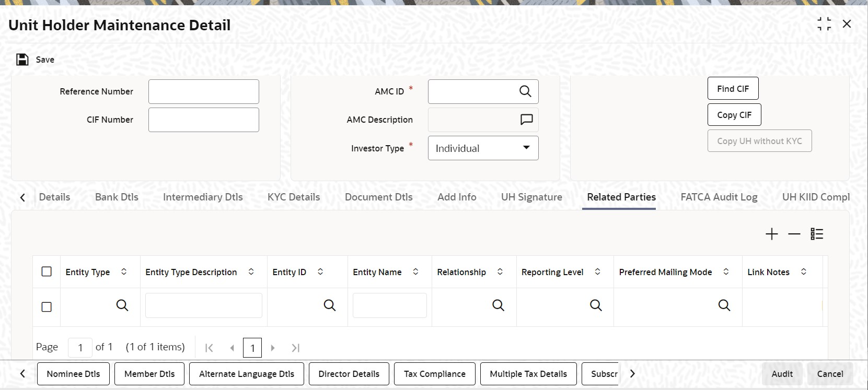This screenshot has height=390, width=868.
Task: Click into the Reference Number field
Action: click(204, 91)
